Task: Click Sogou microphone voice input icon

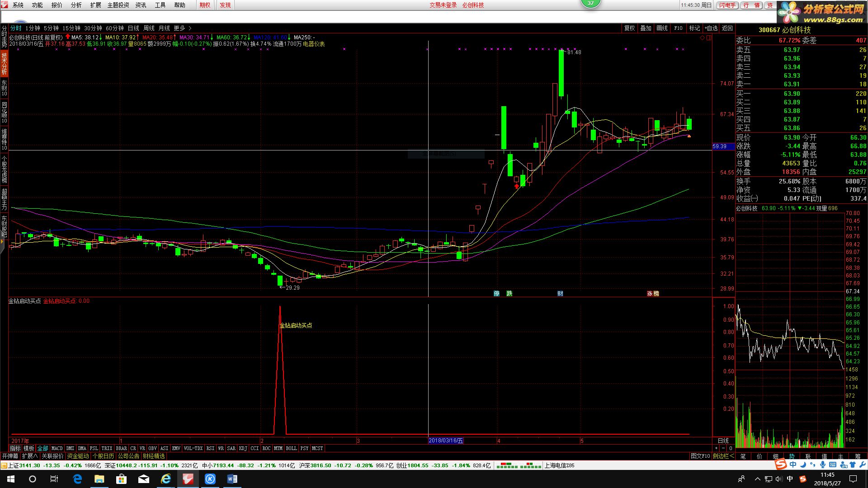Action: [x=823, y=465]
